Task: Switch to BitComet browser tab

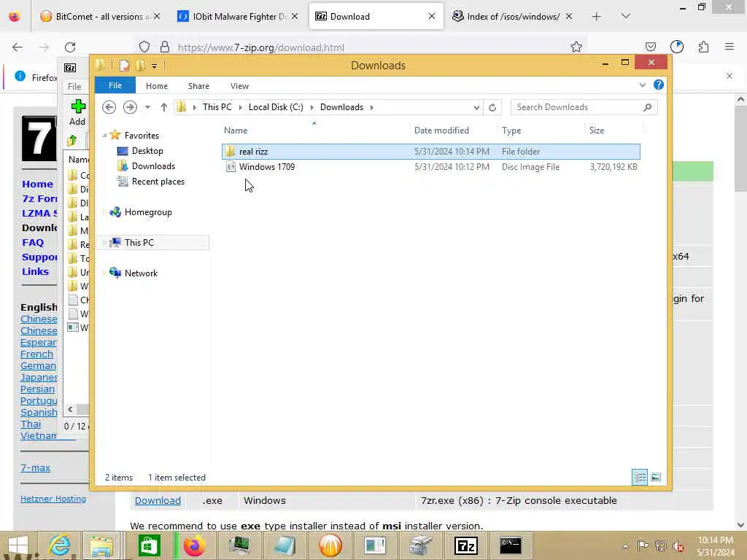Action: click(x=98, y=16)
